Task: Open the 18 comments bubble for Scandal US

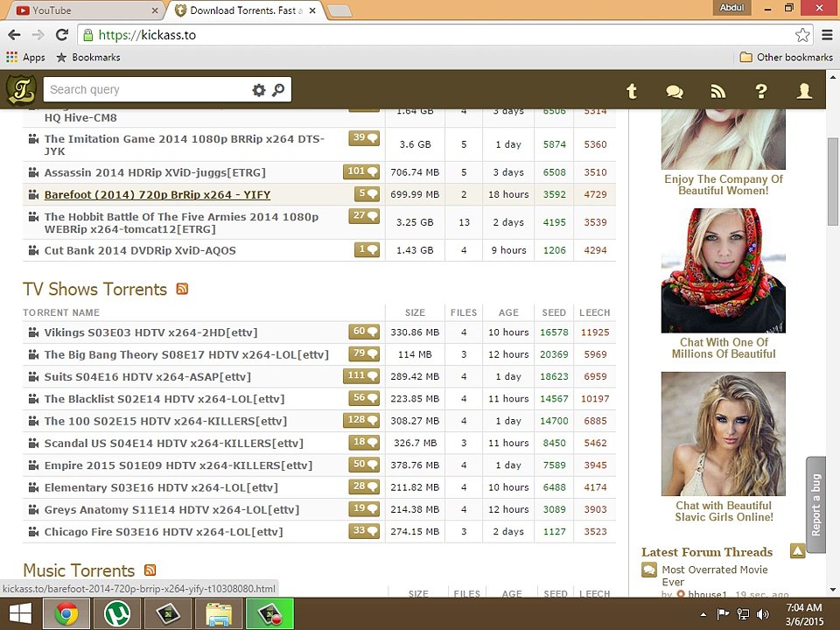Action: pyautogui.click(x=364, y=443)
